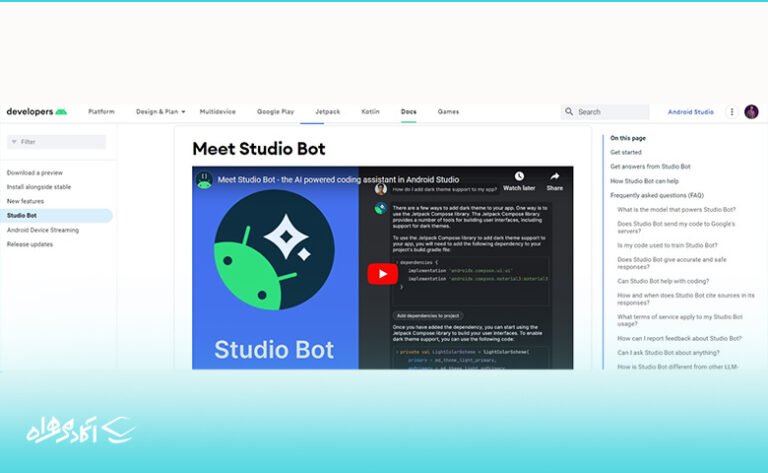768x473 pixels.
Task: Select the Google Play nav item
Action: coord(275,112)
